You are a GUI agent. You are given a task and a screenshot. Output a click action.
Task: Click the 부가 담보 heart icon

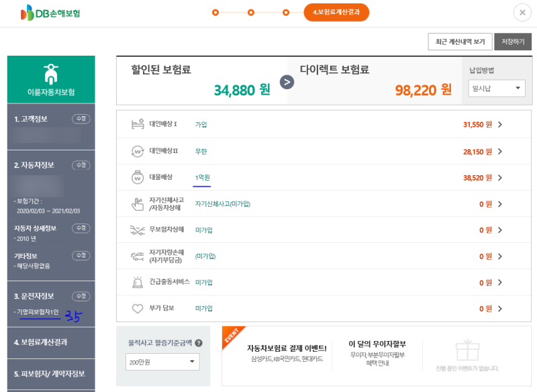click(x=138, y=309)
